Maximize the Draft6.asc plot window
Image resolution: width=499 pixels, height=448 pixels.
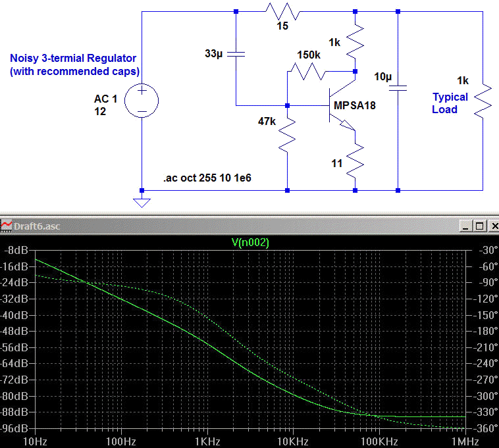[x=479, y=226]
